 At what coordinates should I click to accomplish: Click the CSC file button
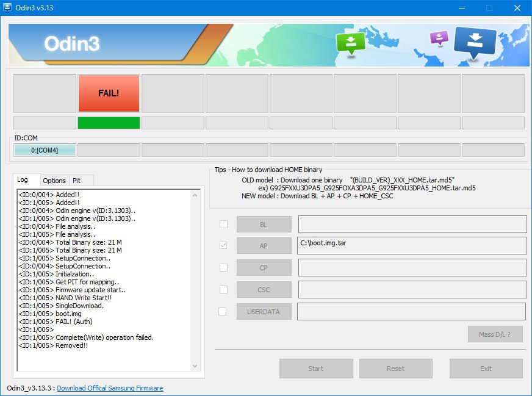[264, 290]
